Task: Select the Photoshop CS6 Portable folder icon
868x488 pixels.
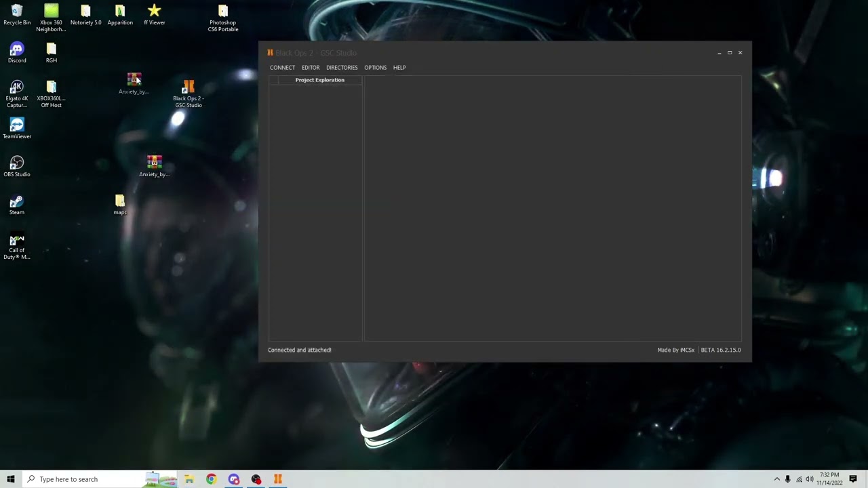Action: [x=223, y=18]
